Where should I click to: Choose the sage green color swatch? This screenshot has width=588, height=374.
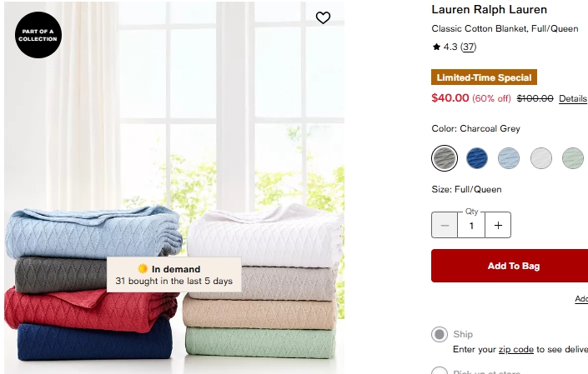pyautogui.click(x=573, y=158)
